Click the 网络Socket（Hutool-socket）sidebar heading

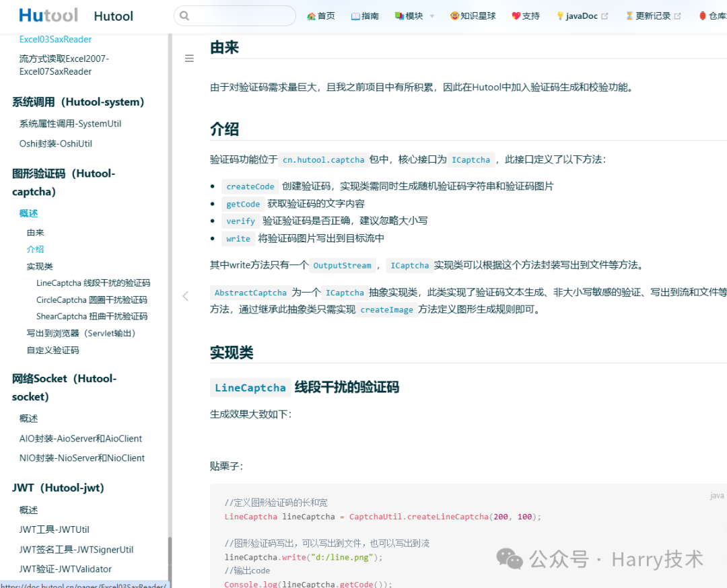[65, 388]
